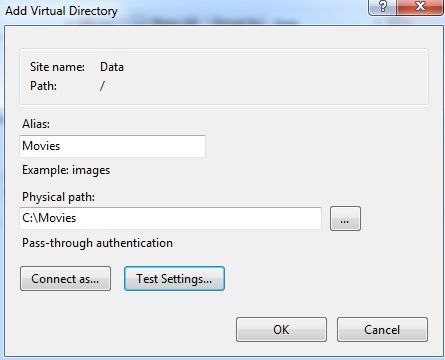Run Test Settings... for the path

[x=174, y=279]
